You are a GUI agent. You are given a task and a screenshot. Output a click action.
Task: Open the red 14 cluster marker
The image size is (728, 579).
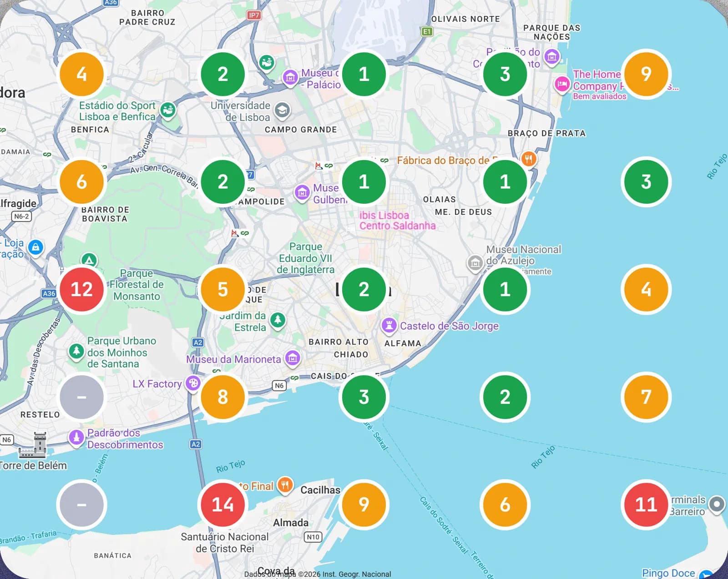pyautogui.click(x=222, y=504)
